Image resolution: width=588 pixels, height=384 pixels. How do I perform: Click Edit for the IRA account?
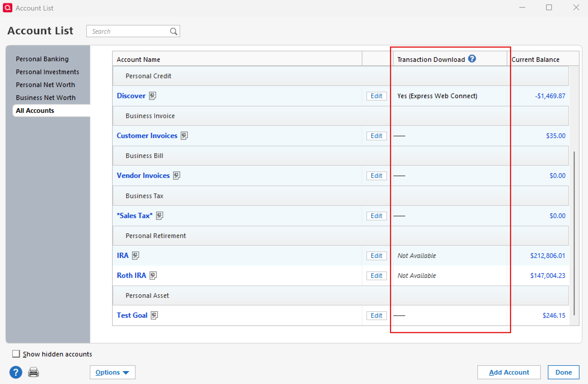[x=376, y=256]
